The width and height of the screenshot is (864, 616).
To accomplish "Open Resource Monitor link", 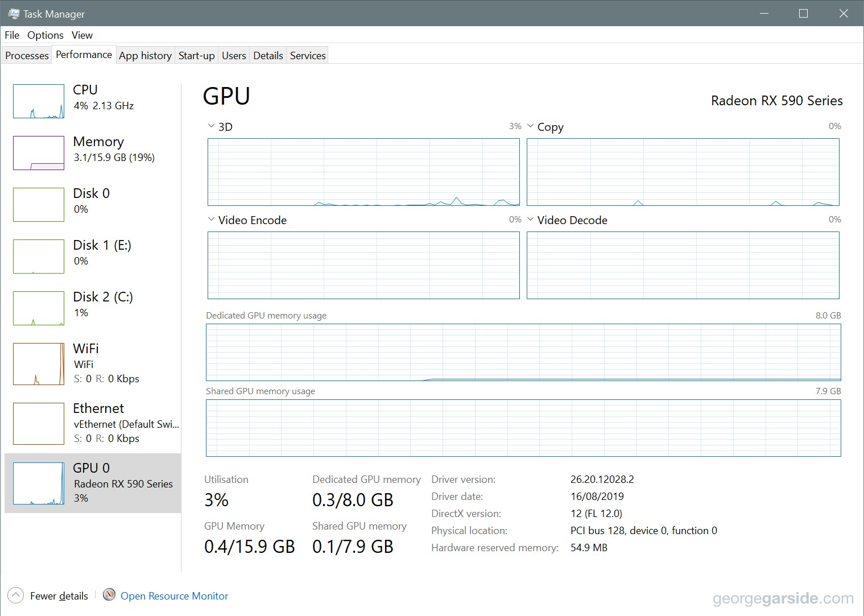I will tap(174, 596).
